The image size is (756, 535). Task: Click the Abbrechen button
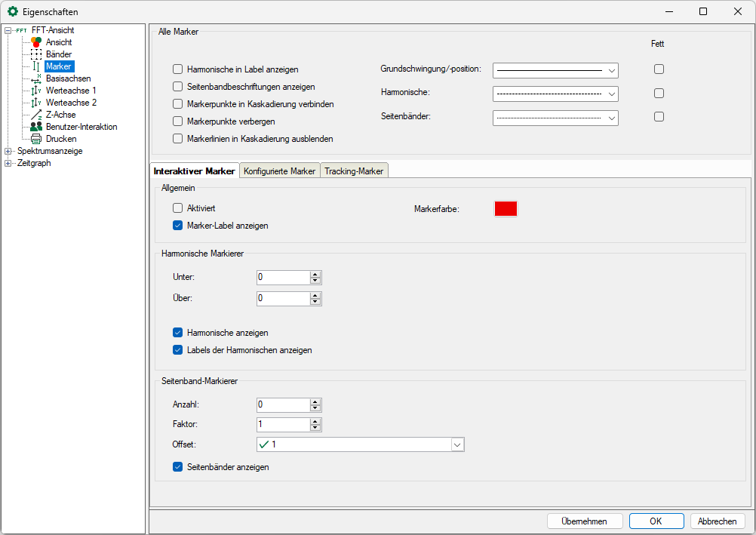pyautogui.click(x=718, y=521)
